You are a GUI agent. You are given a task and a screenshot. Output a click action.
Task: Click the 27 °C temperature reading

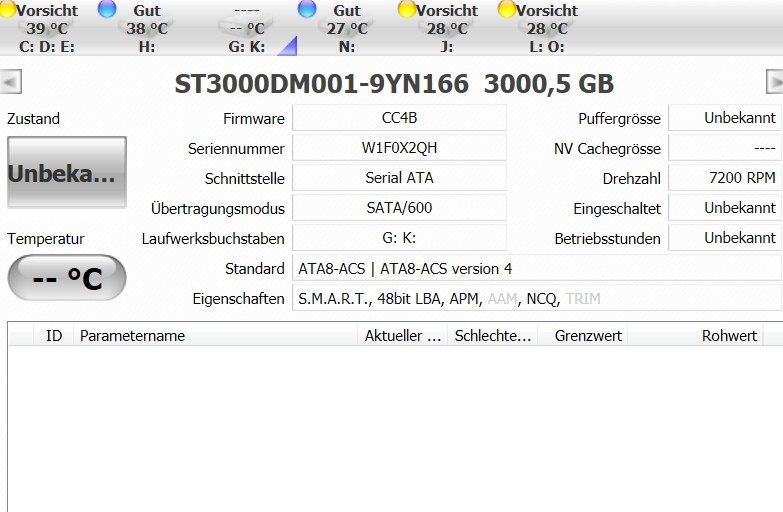pyautogui.click(x=347, y=28)
